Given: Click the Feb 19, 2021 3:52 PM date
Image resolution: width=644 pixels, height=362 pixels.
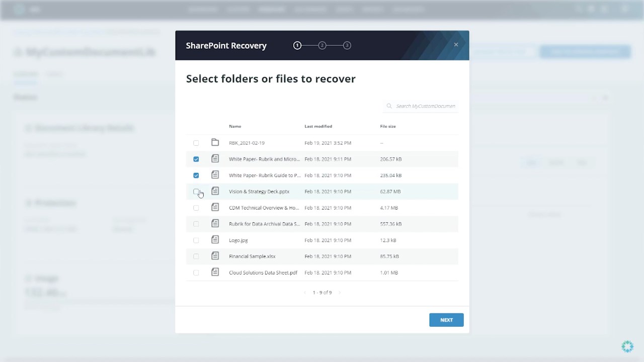Looking at the screenshot, I should (328, 143).
